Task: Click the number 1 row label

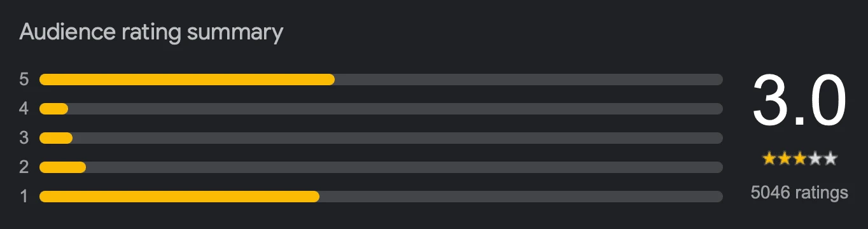Action: click(24, 197)
